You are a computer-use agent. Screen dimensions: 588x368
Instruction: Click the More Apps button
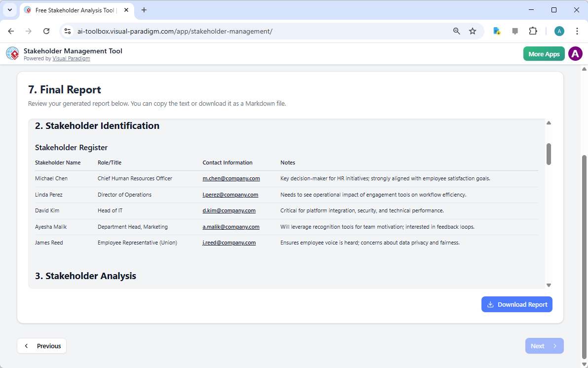click(x=544, y=53)
